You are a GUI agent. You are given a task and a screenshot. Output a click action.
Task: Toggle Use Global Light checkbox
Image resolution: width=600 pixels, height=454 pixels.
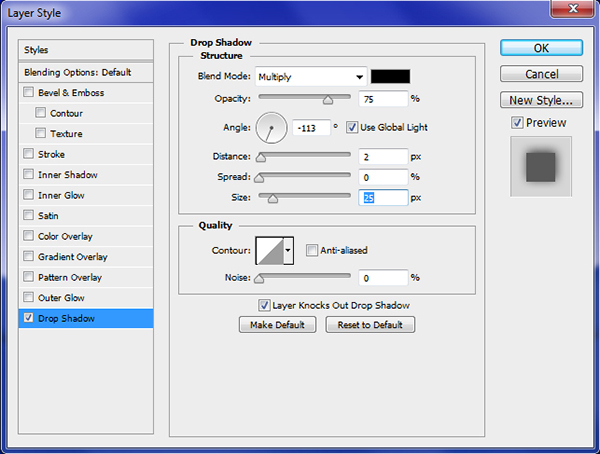click(352, 127)
